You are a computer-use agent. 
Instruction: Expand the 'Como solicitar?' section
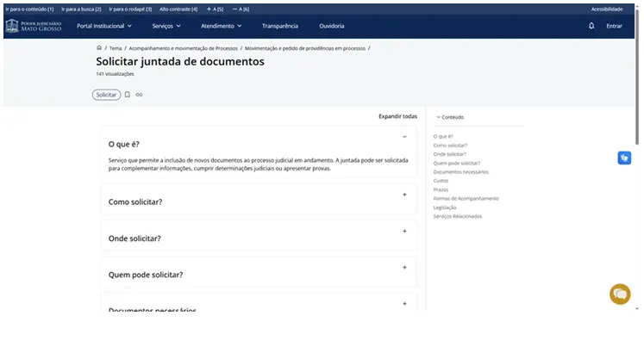(x=404, y=195)
